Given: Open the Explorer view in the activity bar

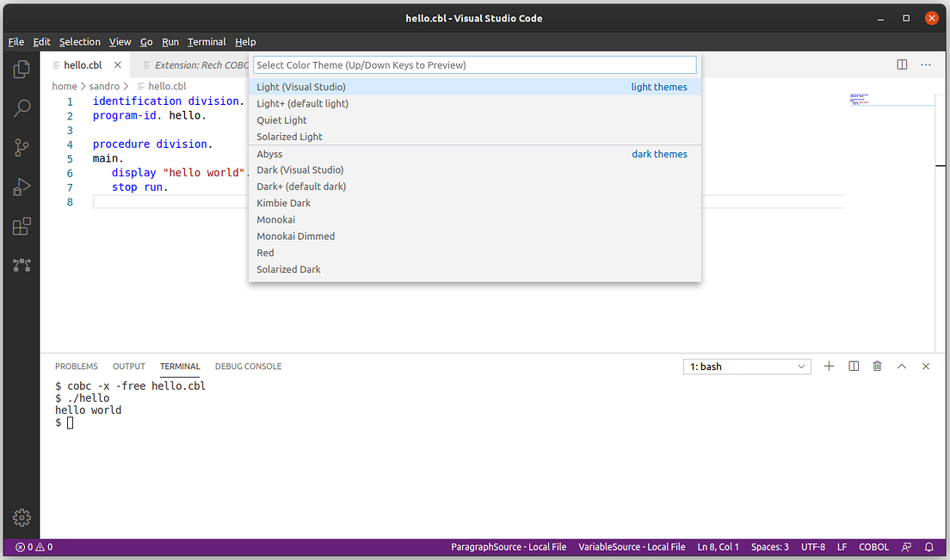Looking at the screenshot, I should coord(22,70).
